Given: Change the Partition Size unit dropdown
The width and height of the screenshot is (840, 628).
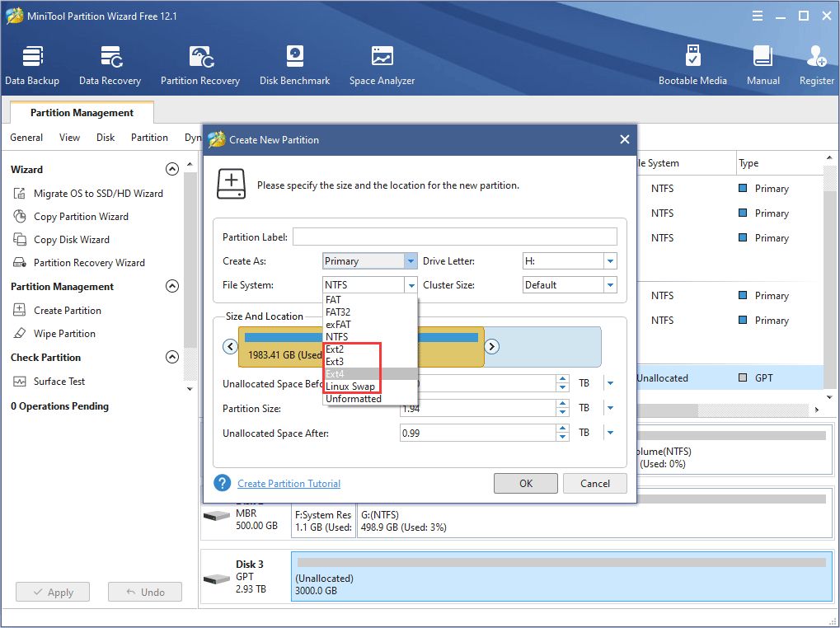Looking at the screenshot, I should coord(610,408).
